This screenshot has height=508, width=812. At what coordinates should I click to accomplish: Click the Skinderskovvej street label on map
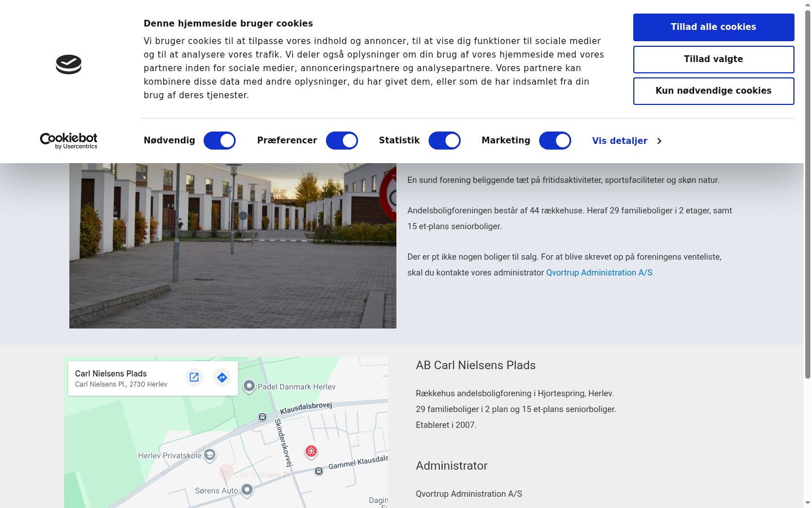pos(284,442)
